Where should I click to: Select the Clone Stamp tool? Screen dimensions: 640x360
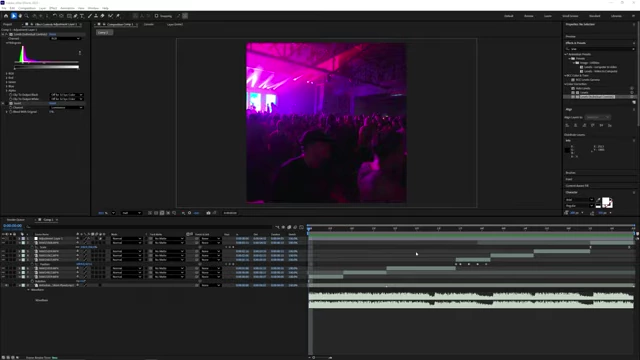click(96, 16)
